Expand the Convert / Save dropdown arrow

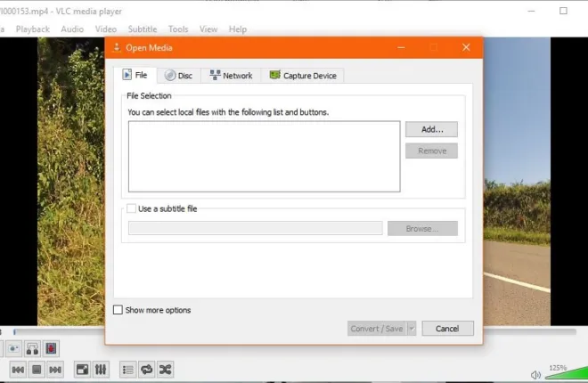412,329
